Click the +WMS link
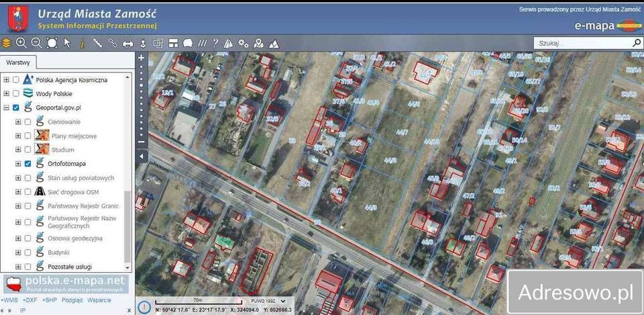 [9, 300]
